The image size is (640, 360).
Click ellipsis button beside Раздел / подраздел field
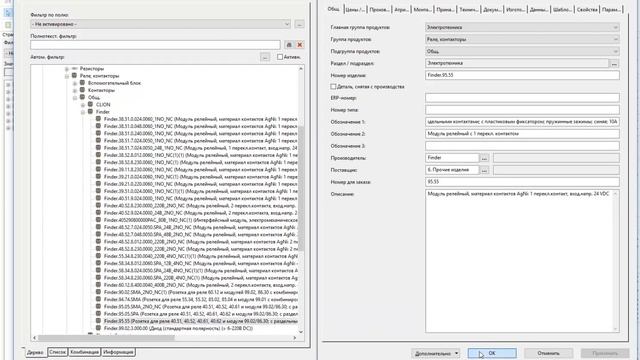614,64
